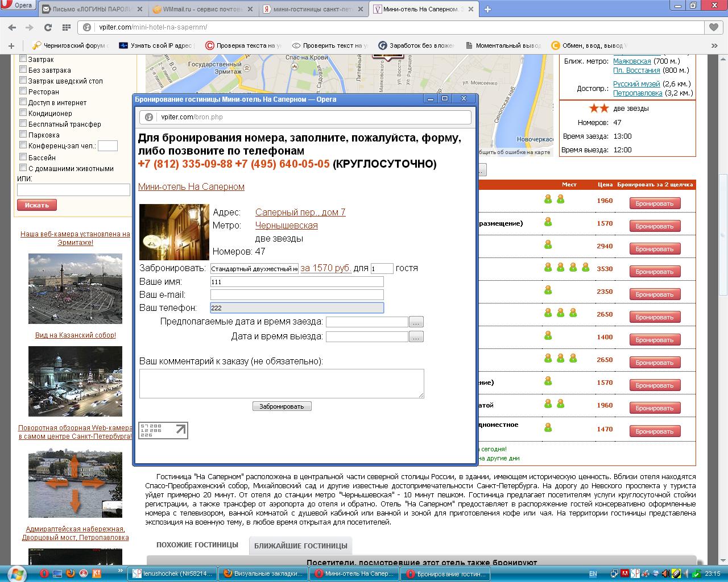The image size is (728, 582).
Task: Enable the Бассейн filter
Action: (x=23, y=157)
